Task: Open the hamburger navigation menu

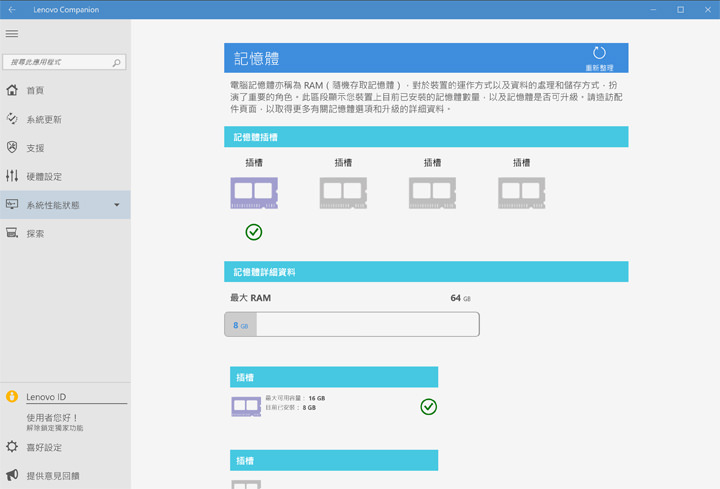Action: click(x=12, y=34)
